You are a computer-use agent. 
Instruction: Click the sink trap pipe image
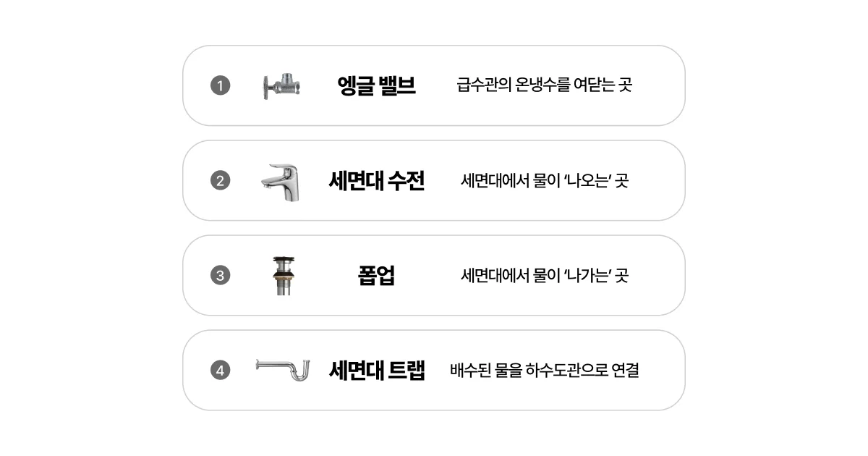click(x=283, y=370)
